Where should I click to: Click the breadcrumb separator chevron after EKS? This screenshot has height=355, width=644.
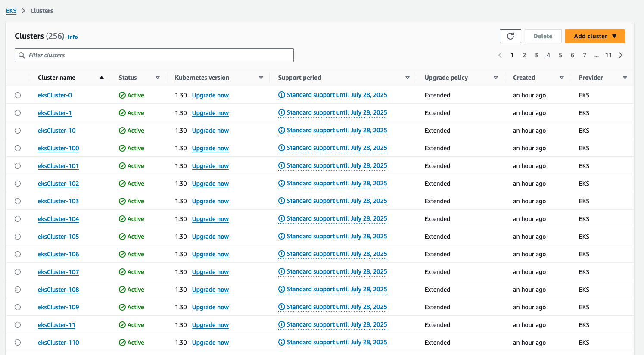(23, 11)
